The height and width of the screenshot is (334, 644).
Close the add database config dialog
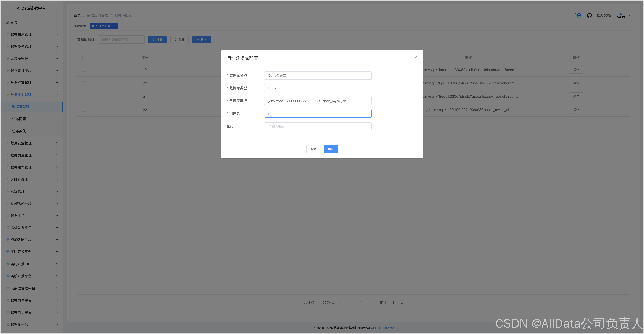(415, 57)
